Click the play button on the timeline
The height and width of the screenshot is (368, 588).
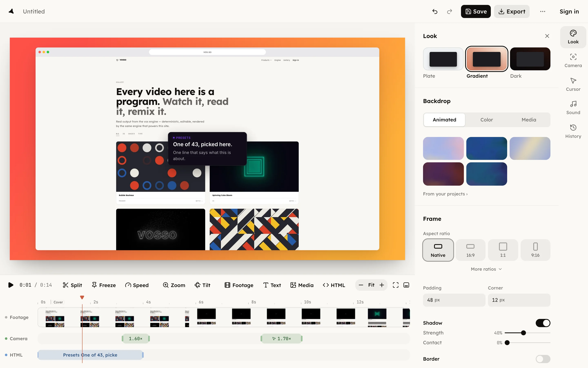[x=11, y=285]
